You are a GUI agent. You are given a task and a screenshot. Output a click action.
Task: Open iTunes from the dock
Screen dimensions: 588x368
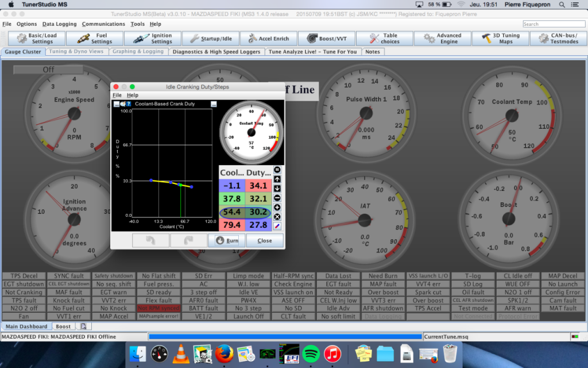point(332,354)
